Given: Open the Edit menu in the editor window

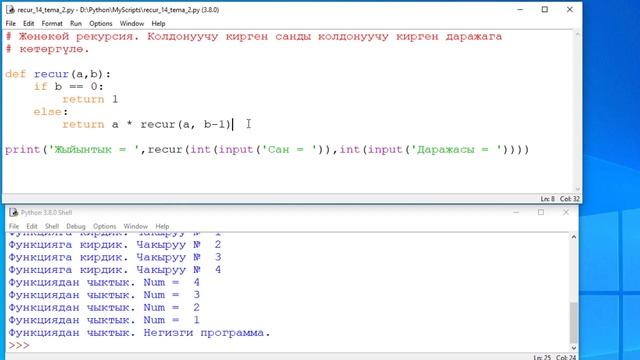Looking at the screenshot, I should coord(29,24).
